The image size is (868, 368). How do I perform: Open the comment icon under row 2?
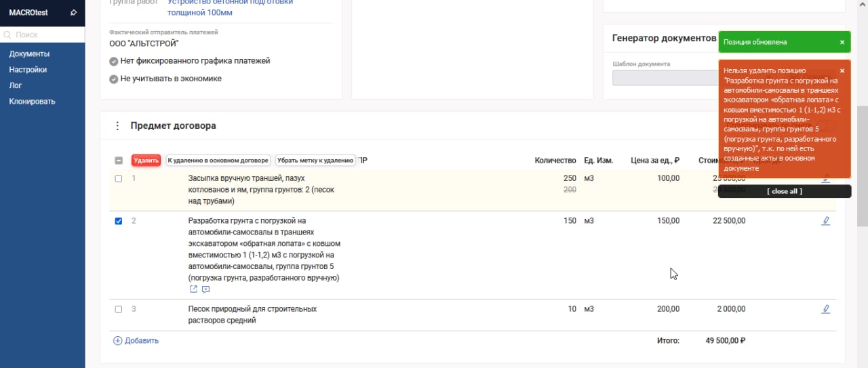click(206, 289)
